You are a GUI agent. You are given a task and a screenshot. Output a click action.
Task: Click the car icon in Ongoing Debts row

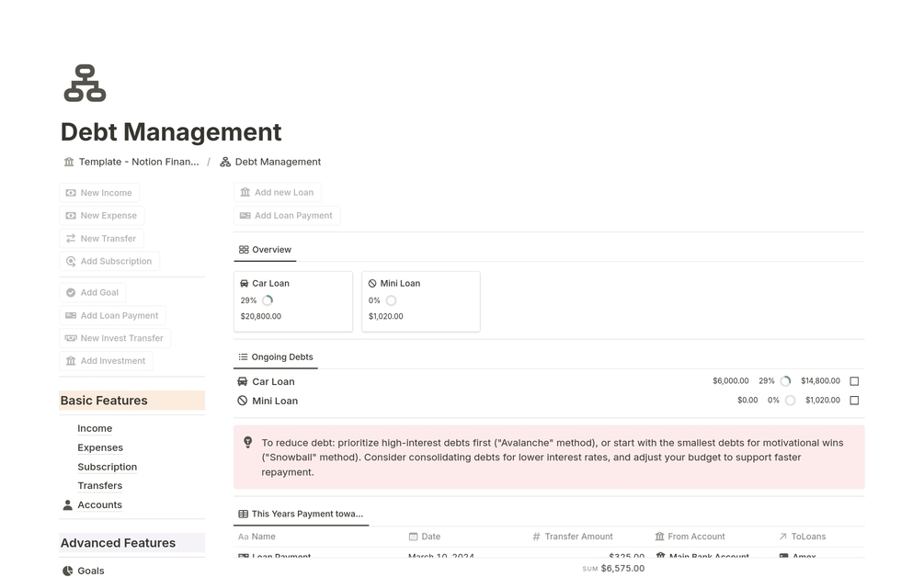(242, 381)
